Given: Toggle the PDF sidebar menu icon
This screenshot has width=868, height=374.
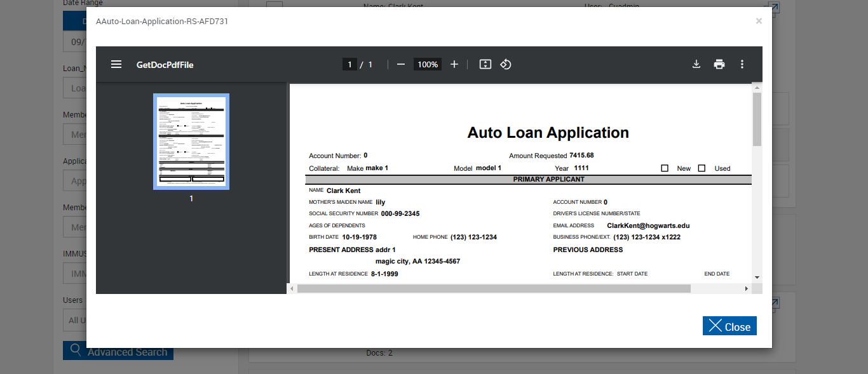Looking at the screenshot, I should point(116,64).
